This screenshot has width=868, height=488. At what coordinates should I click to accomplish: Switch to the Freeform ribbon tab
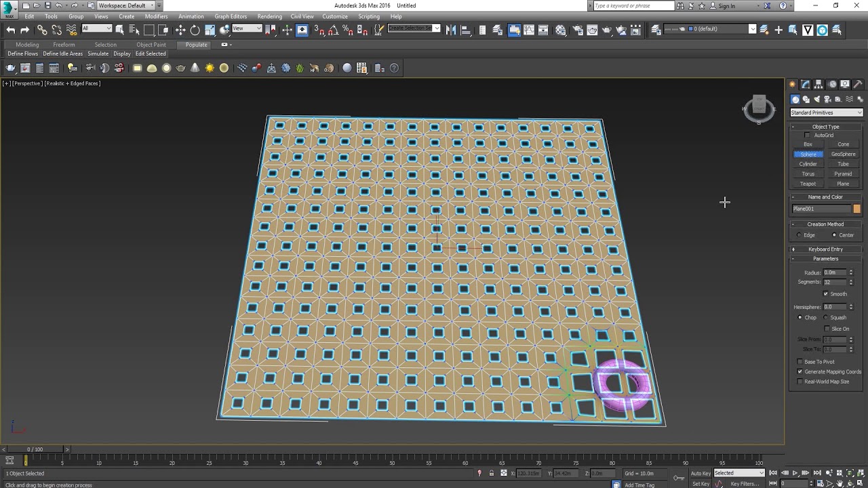pos(64,45)
